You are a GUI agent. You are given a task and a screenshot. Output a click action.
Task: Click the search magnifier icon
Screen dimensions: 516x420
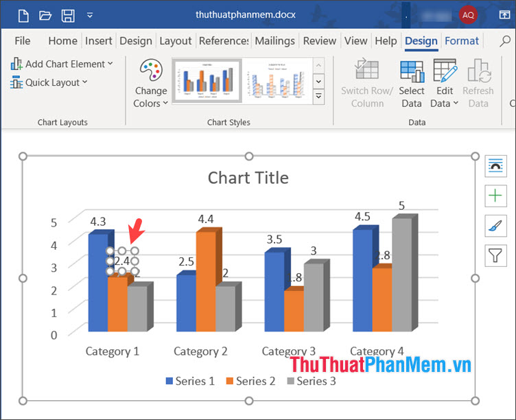point(505,41)
